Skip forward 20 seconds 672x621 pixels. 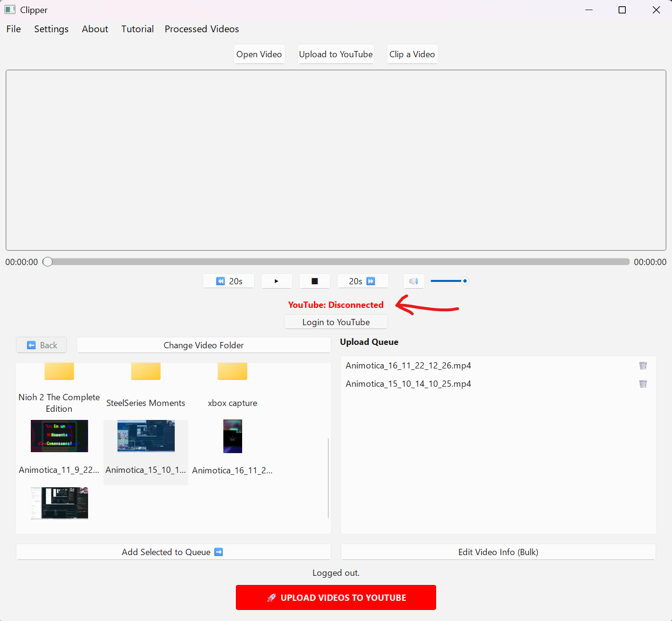(x=362, y=281)
